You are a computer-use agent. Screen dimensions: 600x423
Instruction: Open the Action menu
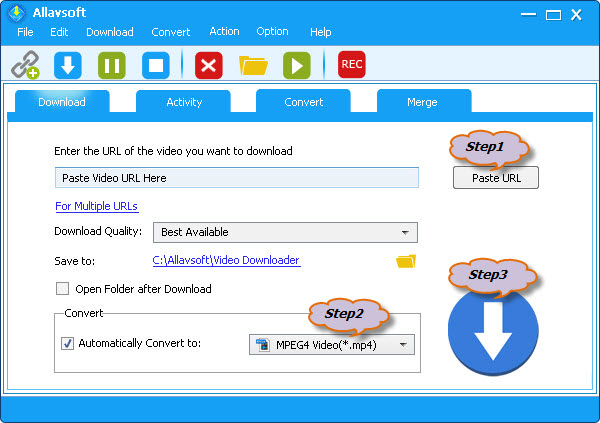pos(224,31)
